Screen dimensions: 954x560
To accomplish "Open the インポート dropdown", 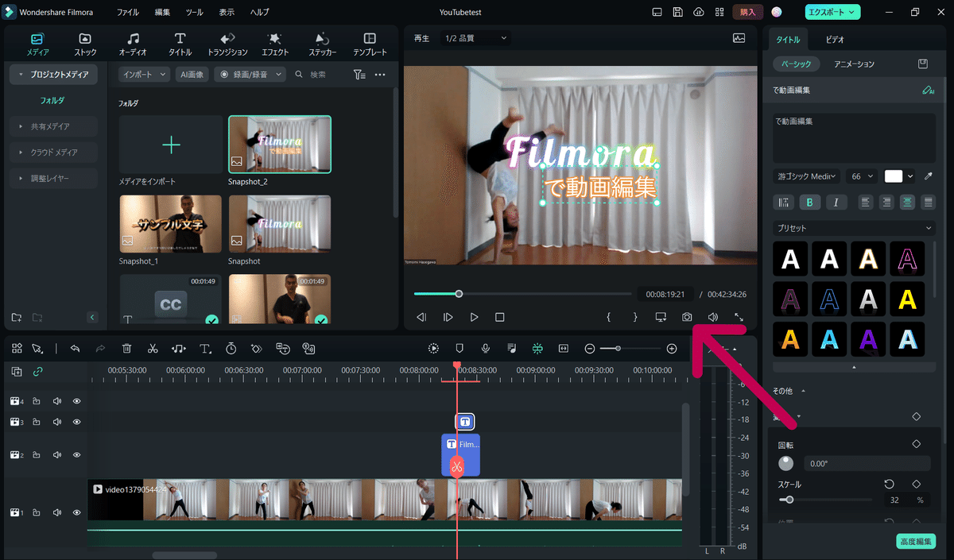I will click(x=145, y=74).
